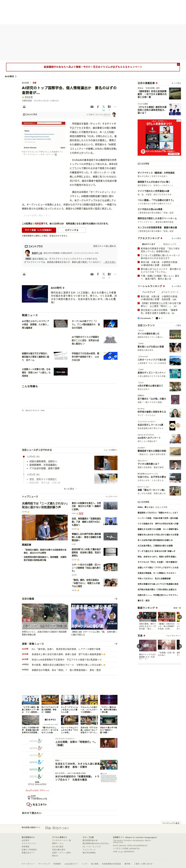Open 三井オーシャンフジで島の旅 content item

tap(152, 360)
